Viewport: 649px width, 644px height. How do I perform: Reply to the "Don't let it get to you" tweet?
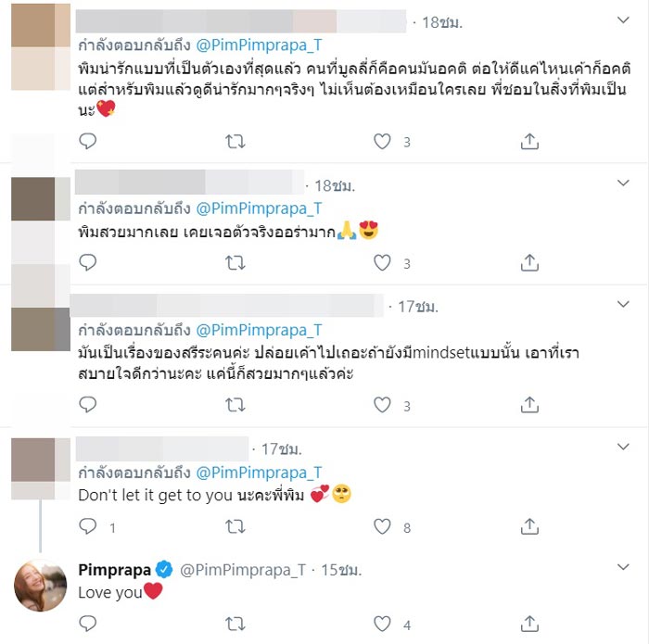(88, 526)
